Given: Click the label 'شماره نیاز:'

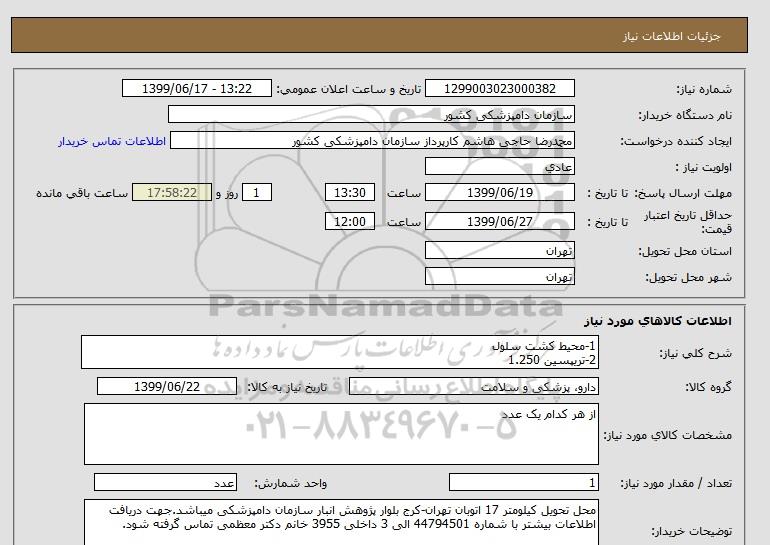Looking at the screenshot, I should pos(704,89).
